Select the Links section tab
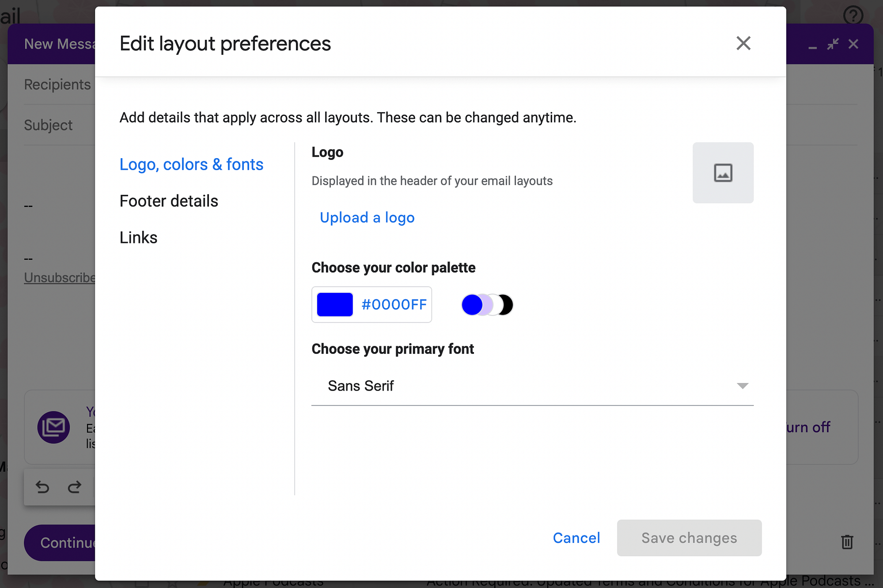The image size is (883, 588). click(x=138, y=237)
